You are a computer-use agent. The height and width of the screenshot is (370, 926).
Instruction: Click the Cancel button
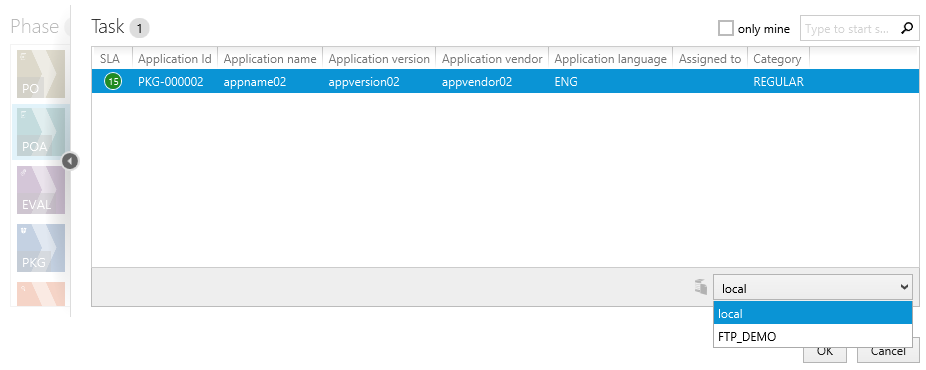(x=889, y=351)
